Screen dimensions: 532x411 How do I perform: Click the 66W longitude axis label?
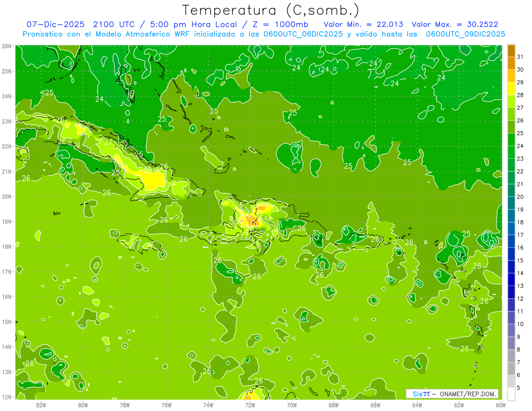coord(375,404)
